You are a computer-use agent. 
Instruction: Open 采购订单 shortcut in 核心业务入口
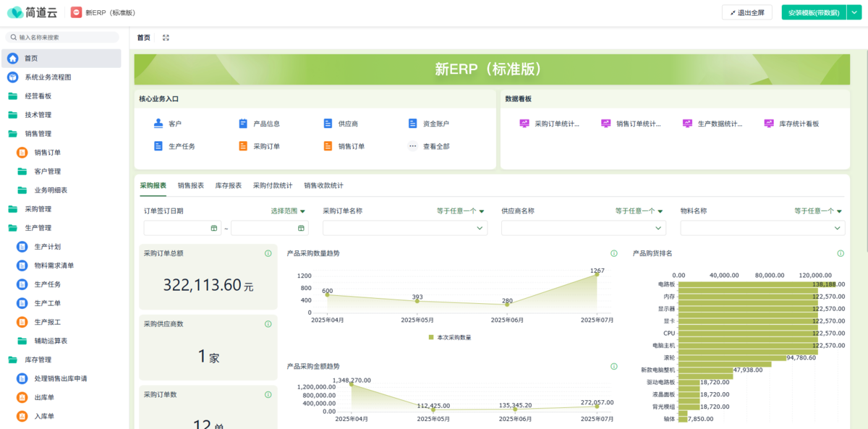click(x=259, y=146)
